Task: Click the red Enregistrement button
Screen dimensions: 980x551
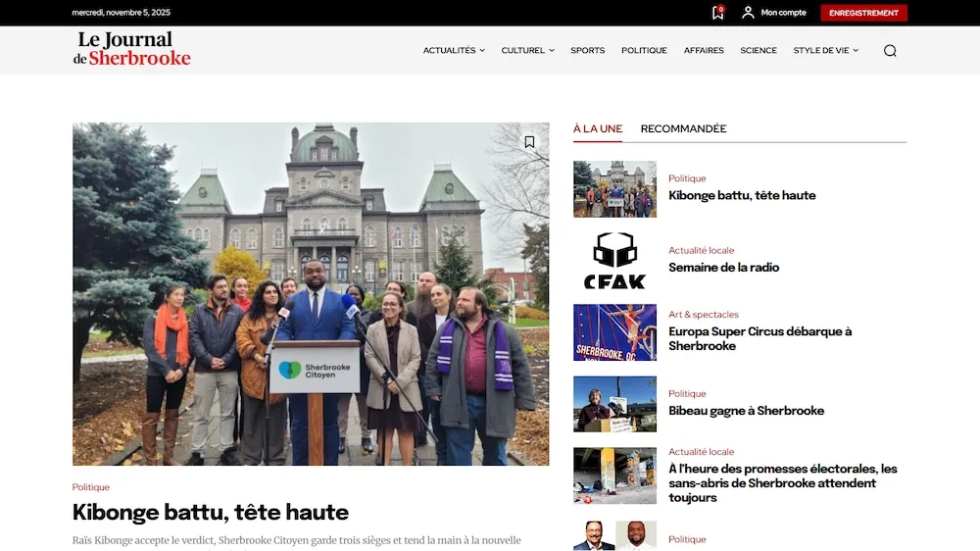Action: pos(864,13)
